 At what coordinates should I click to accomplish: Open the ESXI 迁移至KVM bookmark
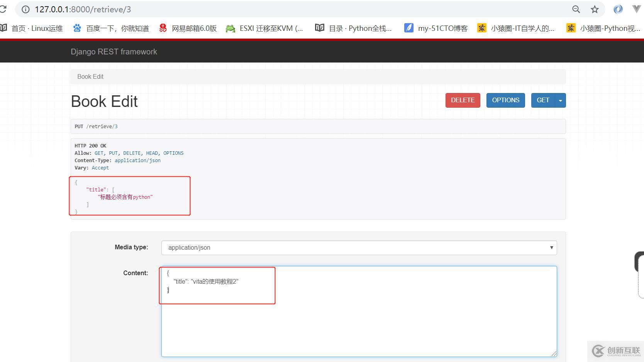(265, 28)
